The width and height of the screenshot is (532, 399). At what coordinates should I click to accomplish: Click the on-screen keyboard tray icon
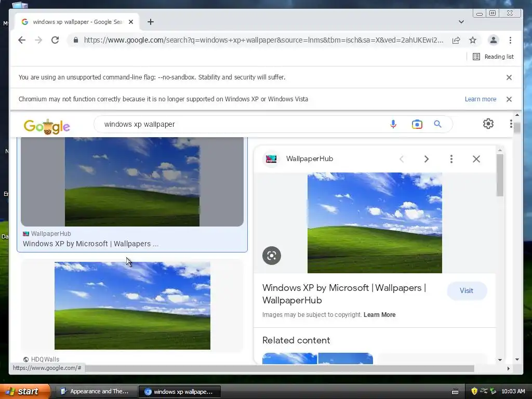455,392
